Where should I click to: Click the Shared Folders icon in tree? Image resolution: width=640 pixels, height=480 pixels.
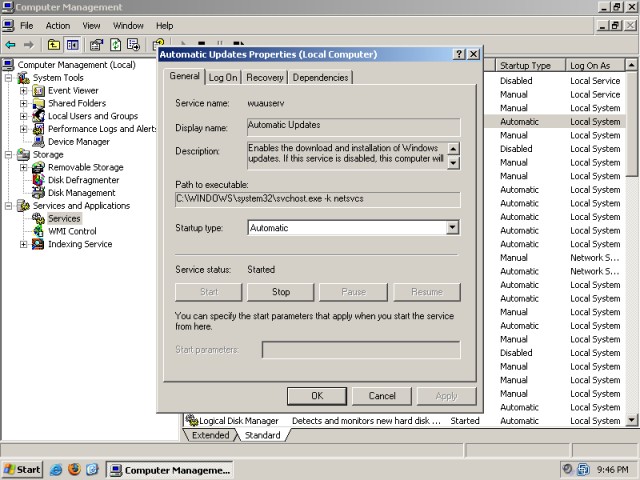tap(38, 103)
